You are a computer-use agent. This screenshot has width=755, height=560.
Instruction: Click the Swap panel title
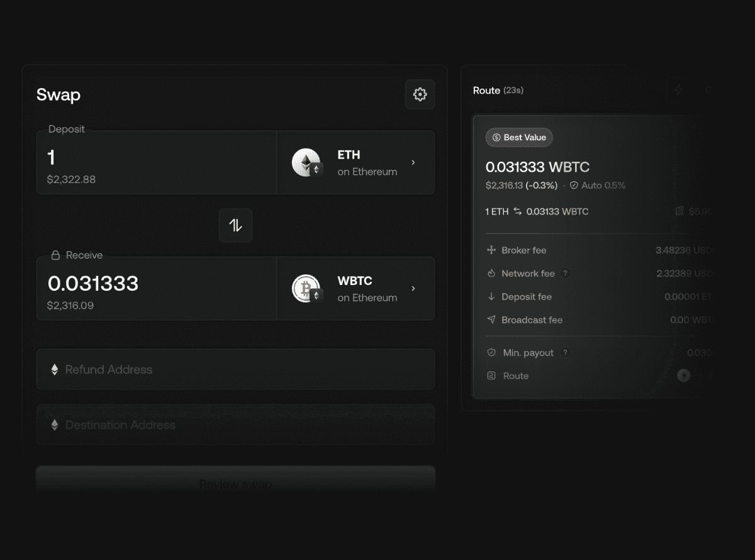tap(59, 94)
